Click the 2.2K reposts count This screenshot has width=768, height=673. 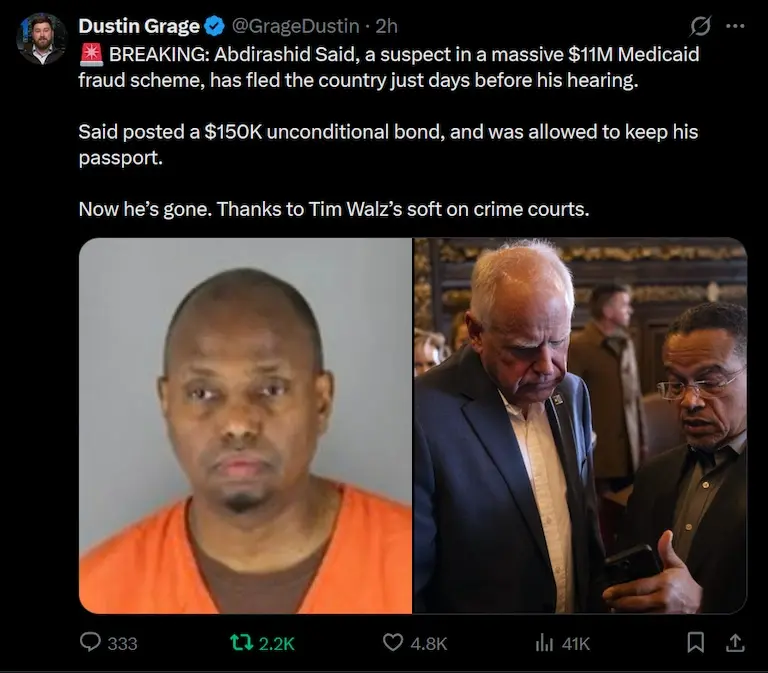click(277, 643)
